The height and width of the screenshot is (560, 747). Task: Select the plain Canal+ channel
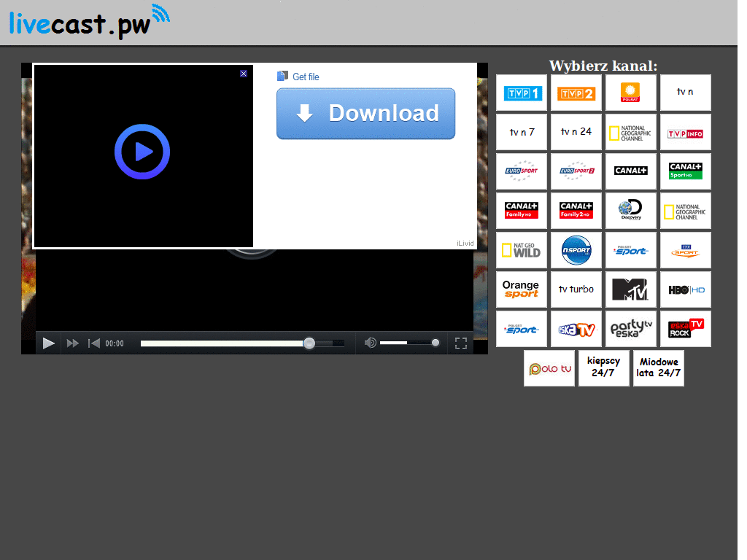(631, 171)
